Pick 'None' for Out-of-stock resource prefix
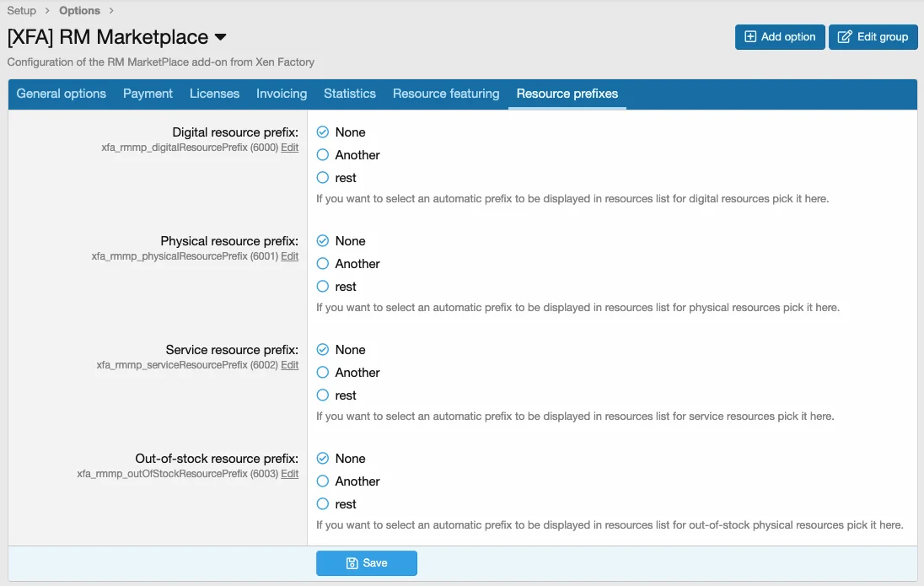 coord(323,459)
